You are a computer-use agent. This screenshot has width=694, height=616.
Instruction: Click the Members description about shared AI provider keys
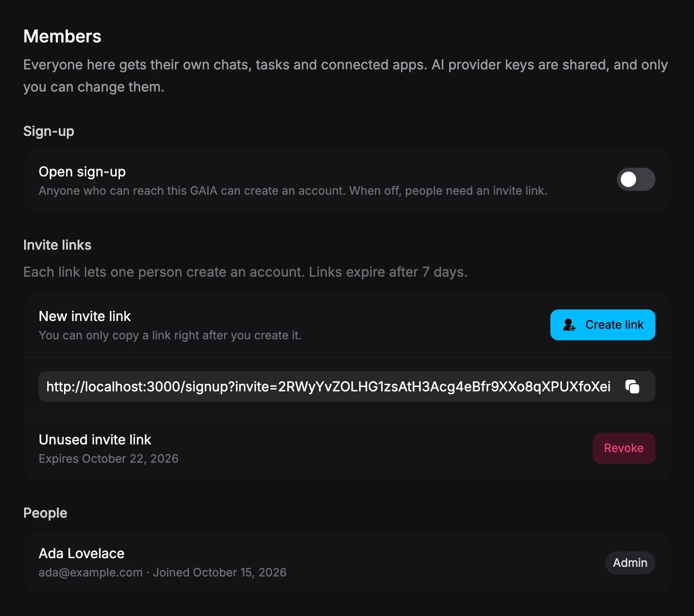[346, 76]
